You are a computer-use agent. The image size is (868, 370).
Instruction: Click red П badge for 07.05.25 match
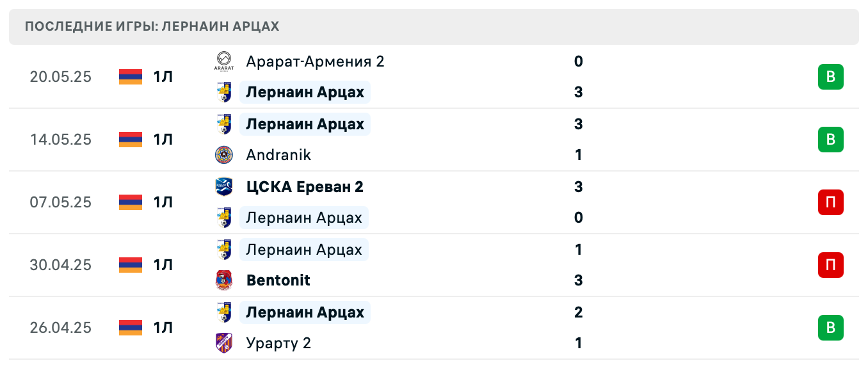click(831, 202)
